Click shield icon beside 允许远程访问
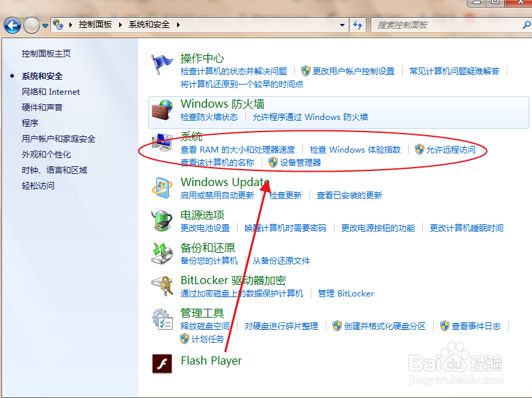Image resolution: width=532 pixels, height=398 pixels. [420, 149]
